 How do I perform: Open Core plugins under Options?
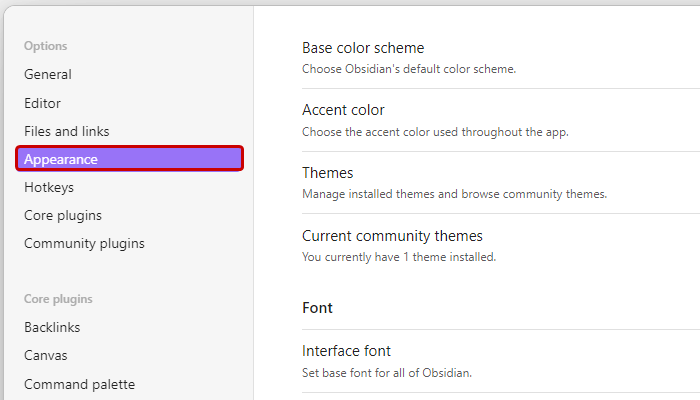click(x=63, y=215)
